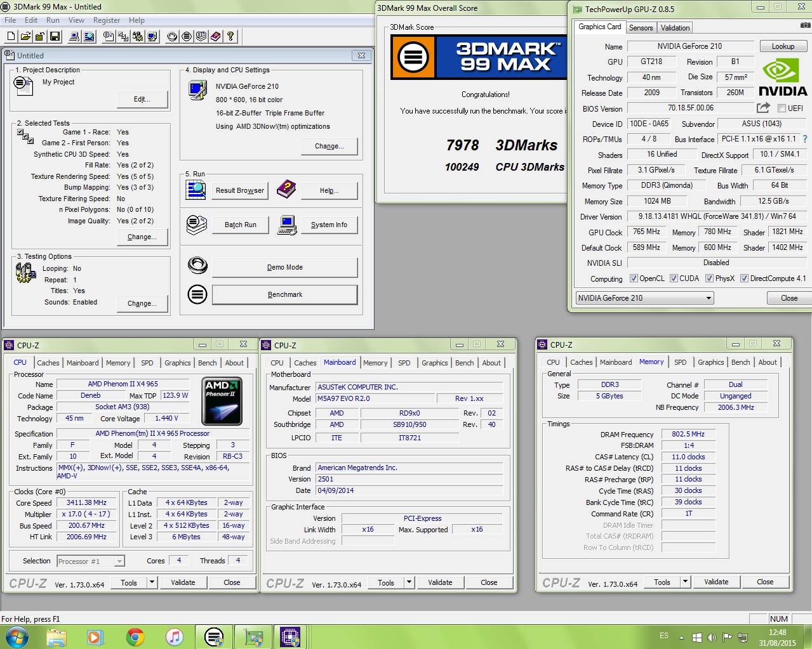Open Tools dropdown arrow in CPU-Z Mainboard window
Screen dimensions: 812x649
click(x=409, y=582)
